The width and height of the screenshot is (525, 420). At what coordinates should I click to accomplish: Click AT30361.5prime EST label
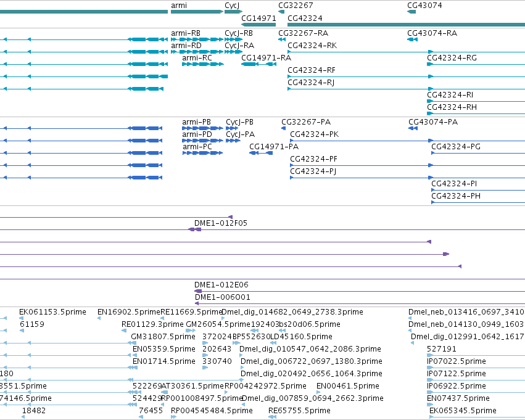pos(192,387)
